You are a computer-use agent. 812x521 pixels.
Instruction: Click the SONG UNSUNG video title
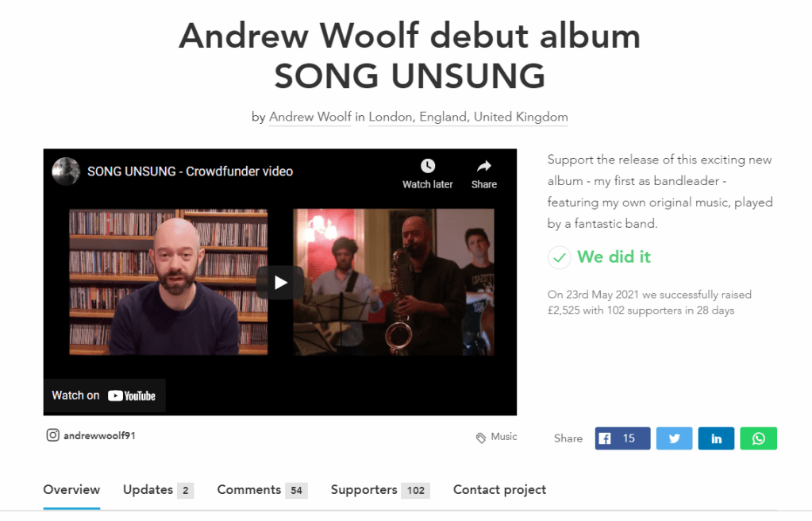[x=190, y=172]
